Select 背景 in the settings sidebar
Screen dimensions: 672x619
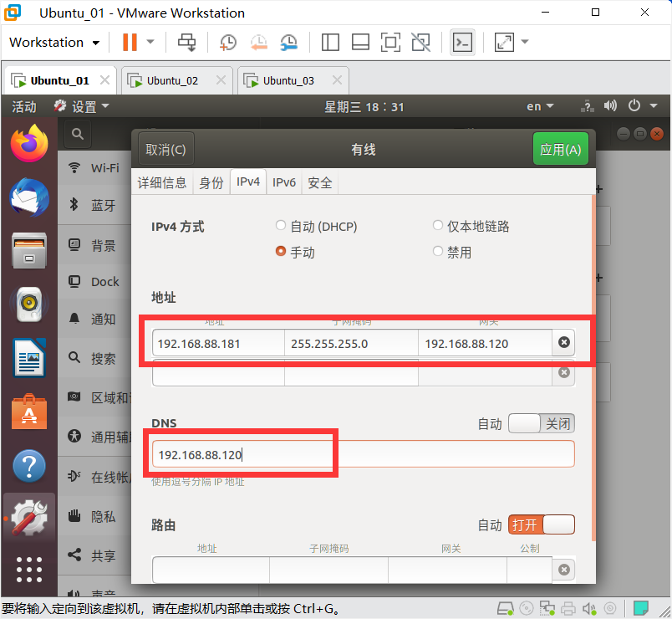tap(94, 245)
